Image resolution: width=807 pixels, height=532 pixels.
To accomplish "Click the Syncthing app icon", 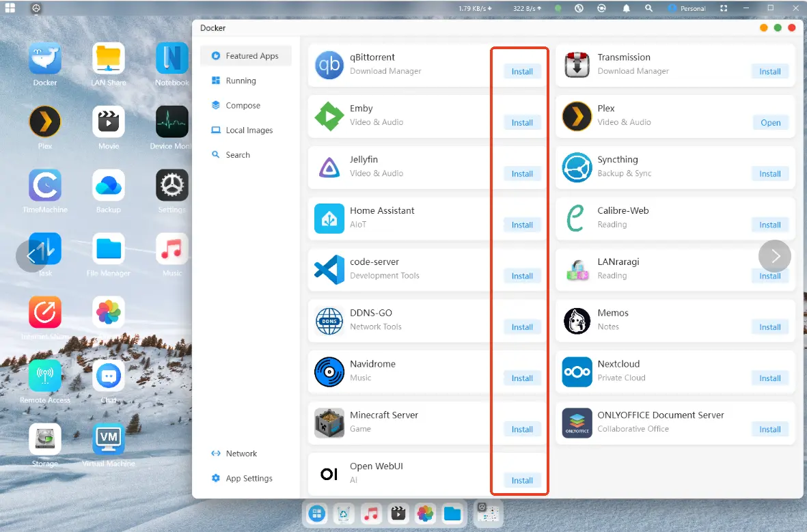I will [x=577, y=167].
